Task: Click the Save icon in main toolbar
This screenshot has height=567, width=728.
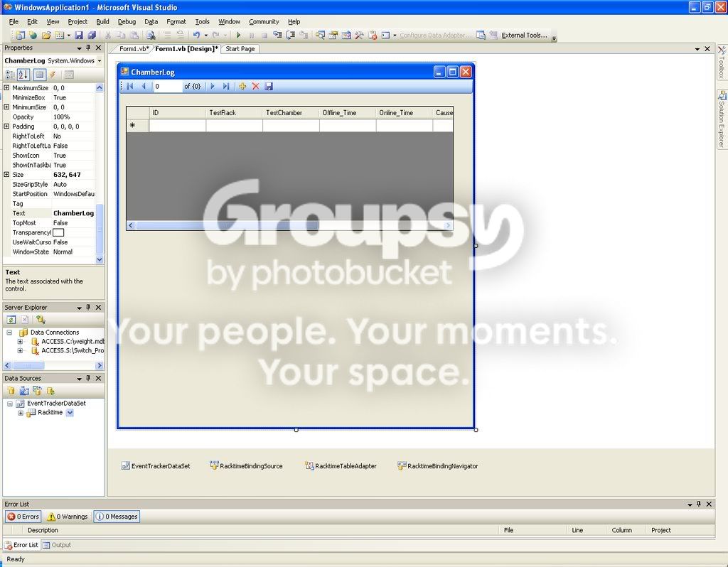Action: 79,36
